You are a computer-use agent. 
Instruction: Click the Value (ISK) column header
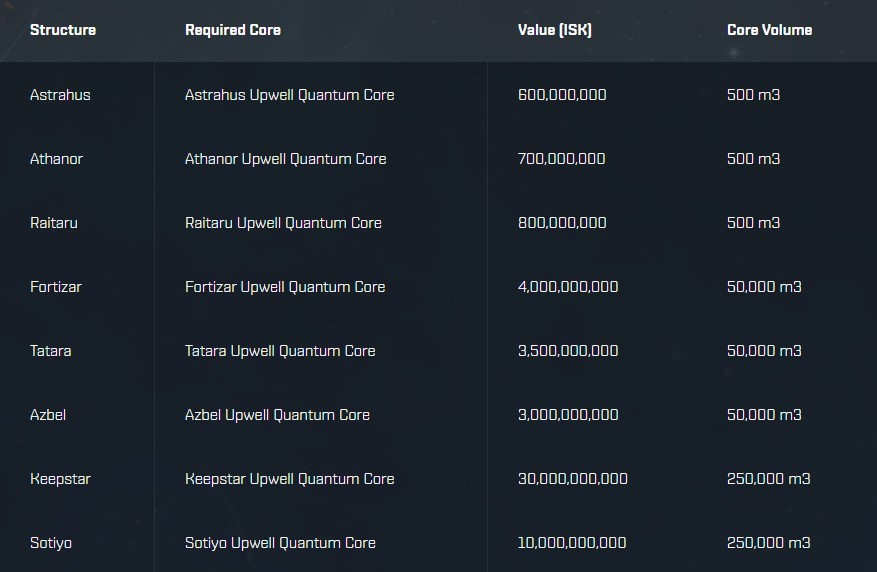pyautogui.click(x=554, y=30)
